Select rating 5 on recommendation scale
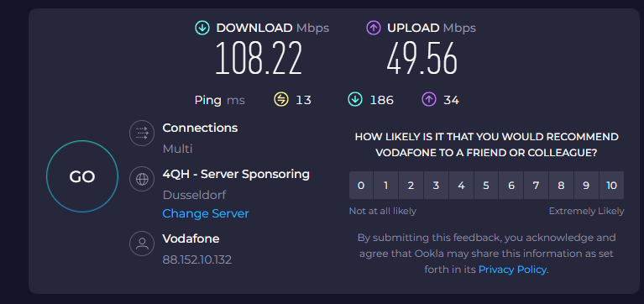This screenshot has width=644, height=304. coord(486,186)
